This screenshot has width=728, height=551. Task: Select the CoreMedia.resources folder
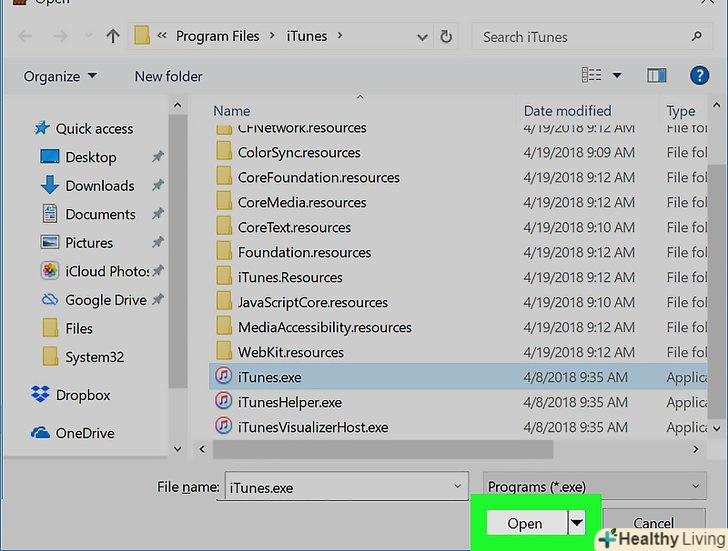pyautogui.click(x=302, y=203)
